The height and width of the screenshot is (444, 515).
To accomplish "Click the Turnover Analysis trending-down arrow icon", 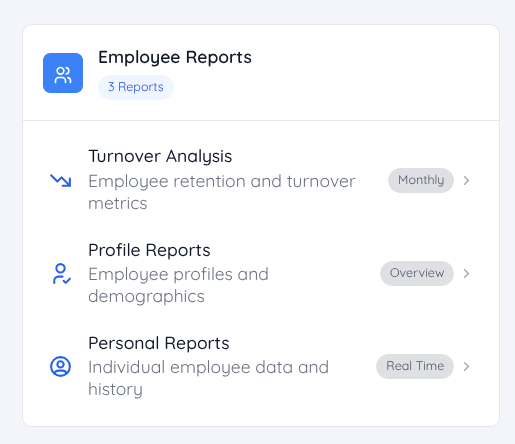I will [60, 180].
